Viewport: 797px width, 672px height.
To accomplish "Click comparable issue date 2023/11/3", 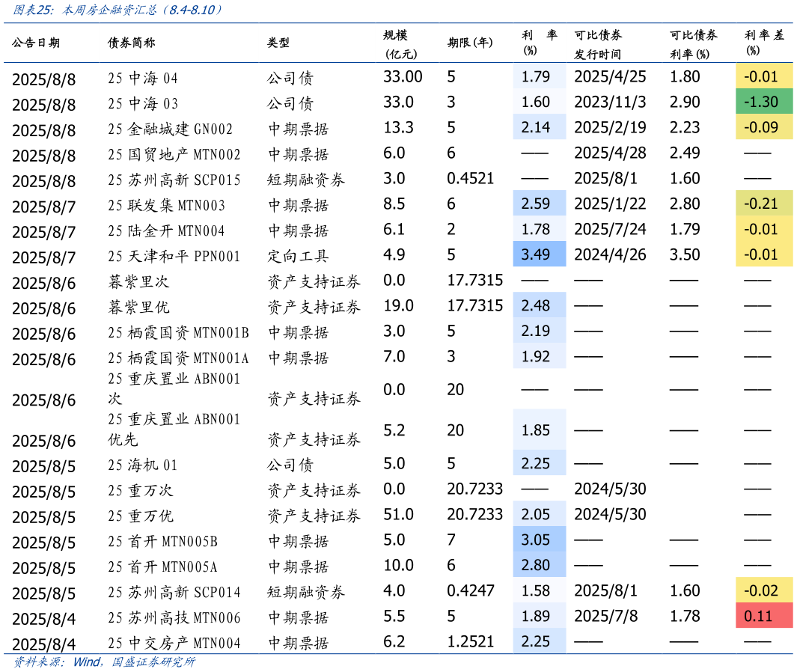I will 610,103.
